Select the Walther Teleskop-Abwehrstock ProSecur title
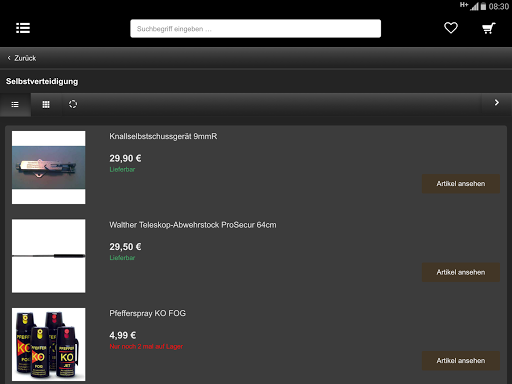 coord(193,225)
